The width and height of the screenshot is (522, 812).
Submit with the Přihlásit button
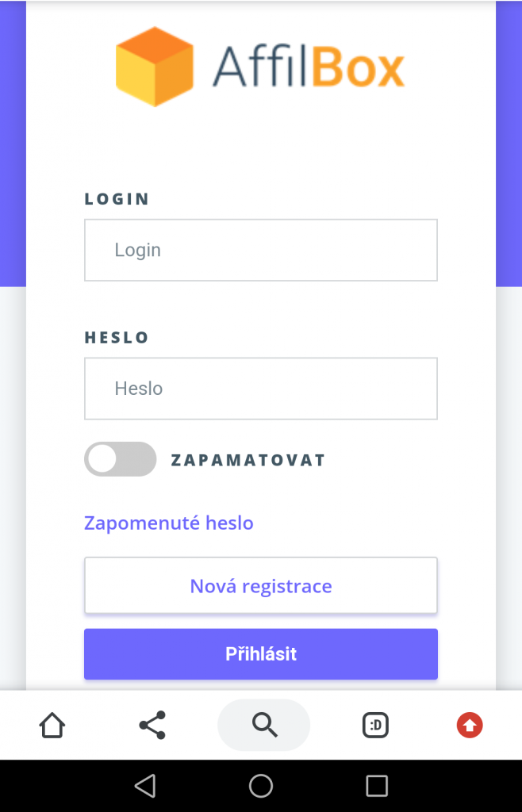[x=261, y=654]
